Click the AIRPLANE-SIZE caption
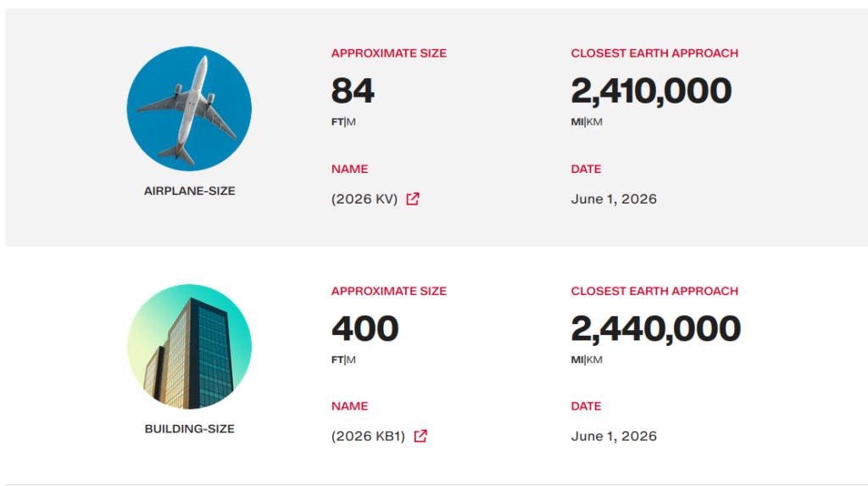868x486 pixels. tap(189, 191)
